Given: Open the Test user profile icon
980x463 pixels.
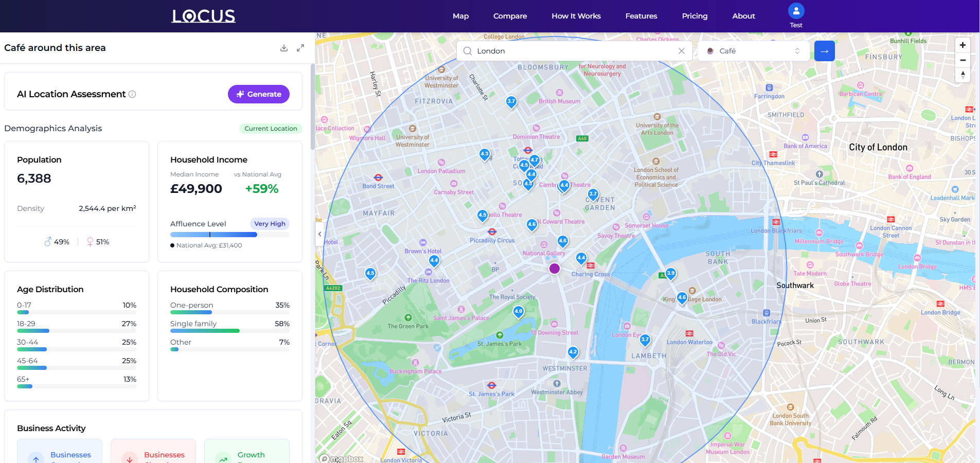Looking at the screenshot, I should pyautogui.click(x=796, y=11).
